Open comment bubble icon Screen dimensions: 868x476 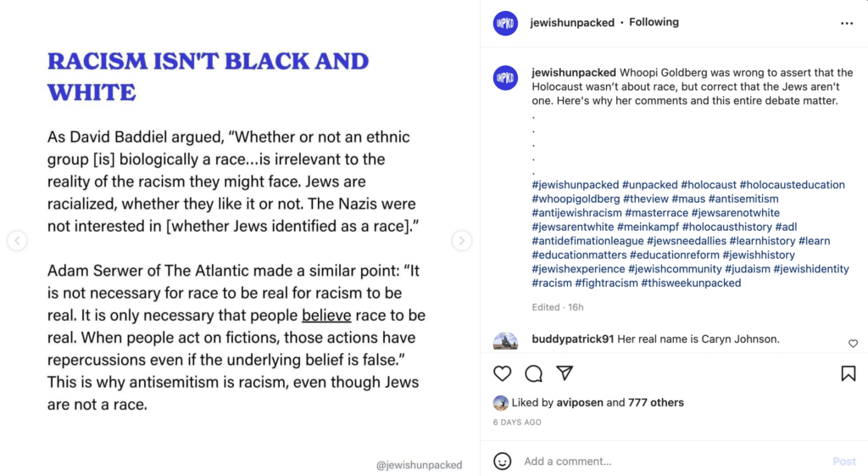[534, 373]
